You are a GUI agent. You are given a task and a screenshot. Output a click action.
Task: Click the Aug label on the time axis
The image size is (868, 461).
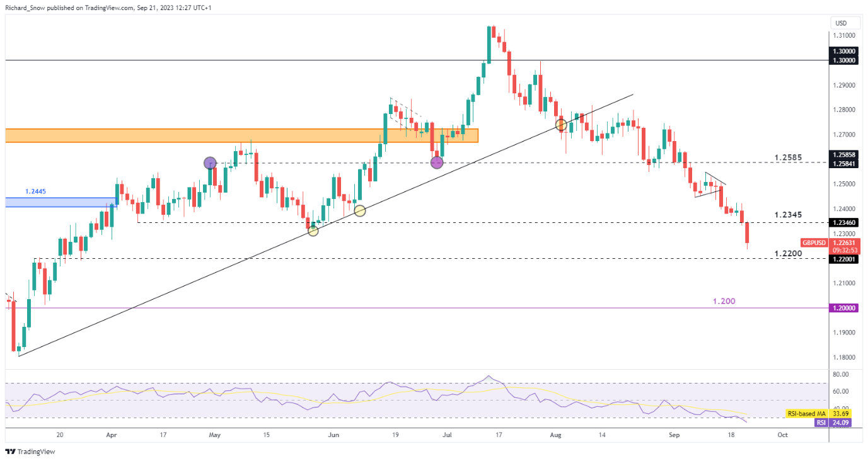point(555,435)
